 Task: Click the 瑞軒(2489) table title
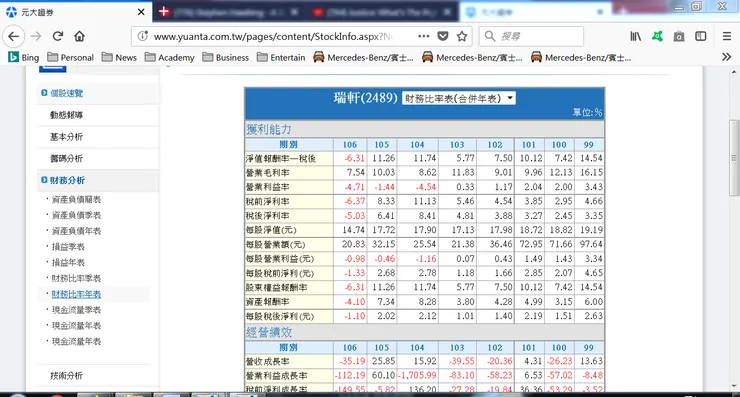click(x=365, y=98)
